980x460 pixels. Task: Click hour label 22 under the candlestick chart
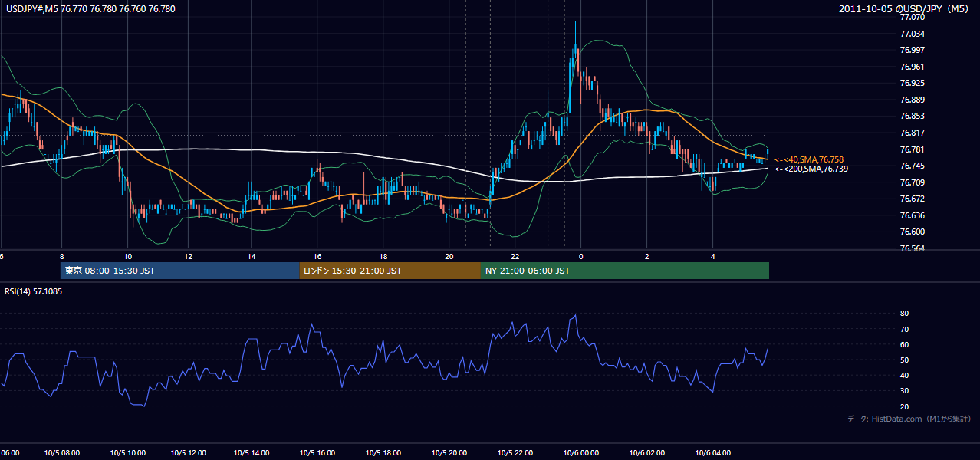tap(515, 255)
